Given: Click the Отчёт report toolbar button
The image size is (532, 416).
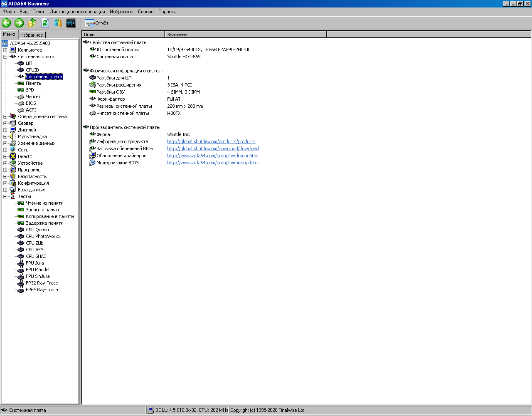Looking at the screenshot, I should 96,23.
